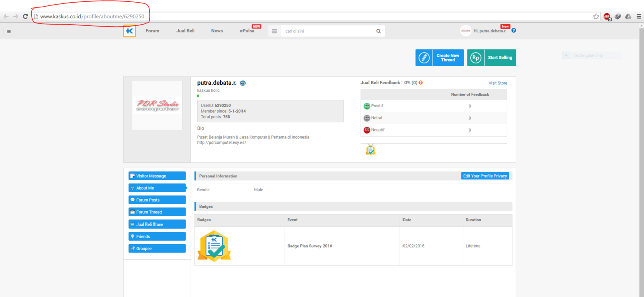Open the 'Hi, putra.debata.r.' user menu
The height and width of the screenshot is (297, 644).
[x=490, y=31]
